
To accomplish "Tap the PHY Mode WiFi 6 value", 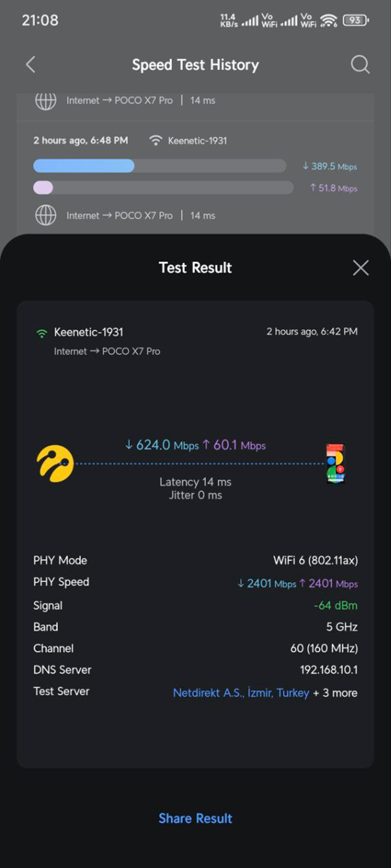I will 315,560.
